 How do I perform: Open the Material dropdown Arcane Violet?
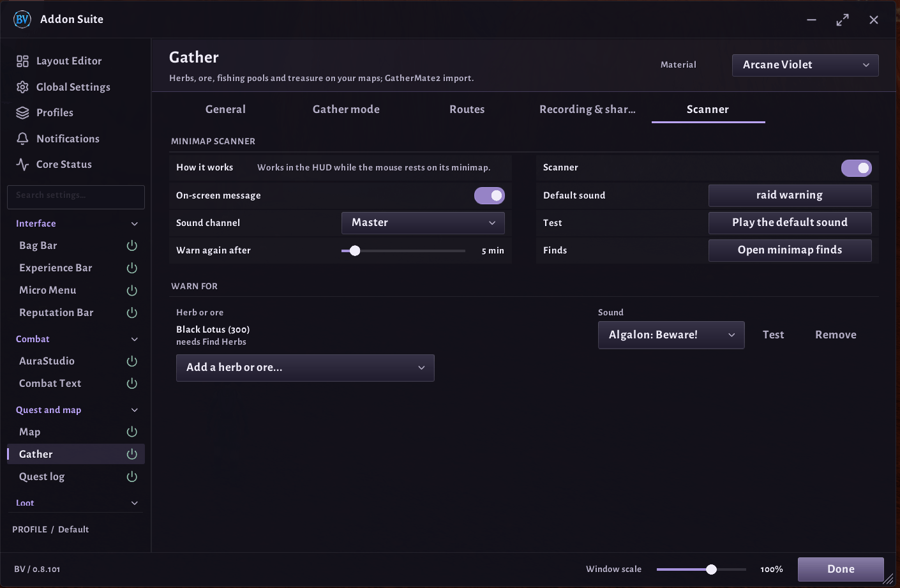pos(806,65)
